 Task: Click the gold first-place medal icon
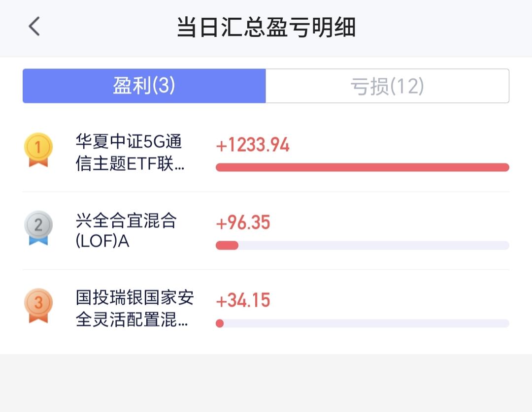tap(38, 150)
